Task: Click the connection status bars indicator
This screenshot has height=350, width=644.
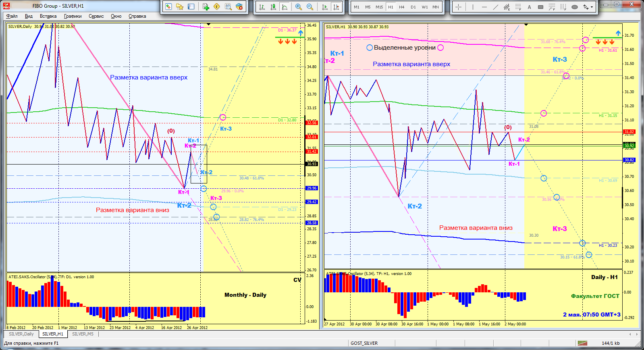Action: (582, 343)
